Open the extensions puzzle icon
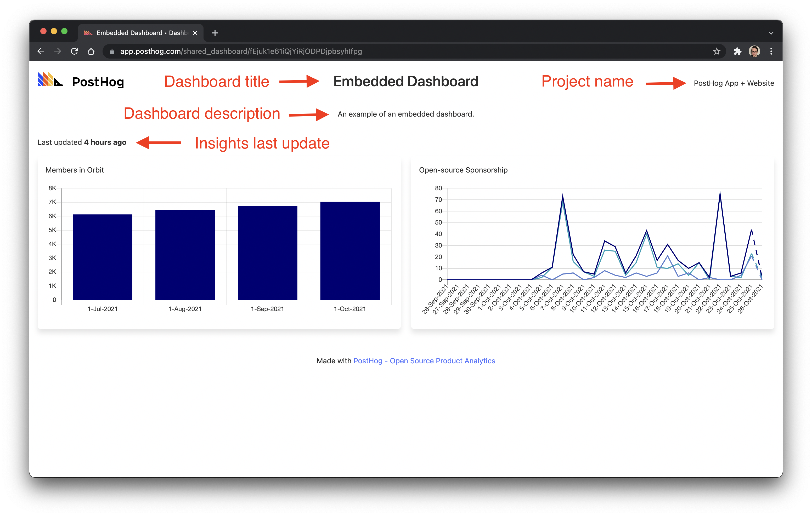This screenshot has height=516, width=812. (x=737, y=51)
